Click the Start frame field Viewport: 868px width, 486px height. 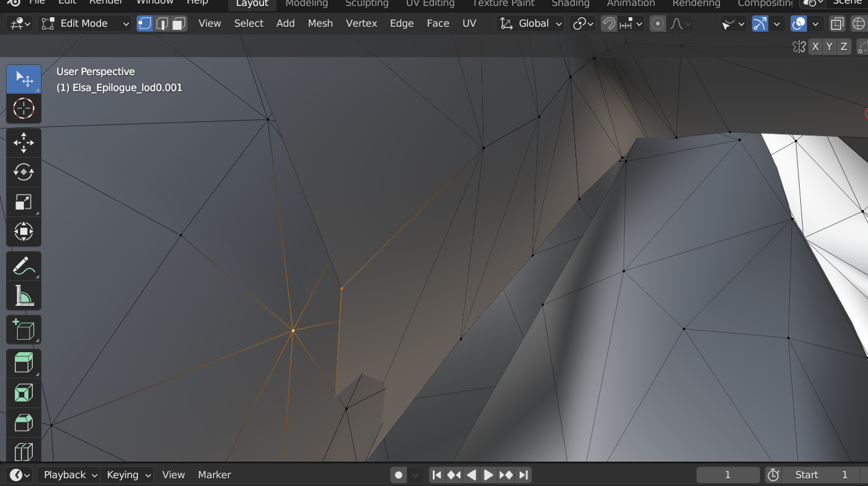821,475
